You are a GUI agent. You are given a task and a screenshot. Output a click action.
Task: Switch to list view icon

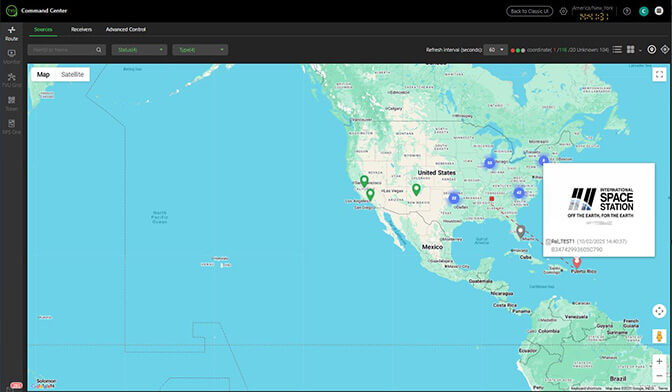coord(617,50)
